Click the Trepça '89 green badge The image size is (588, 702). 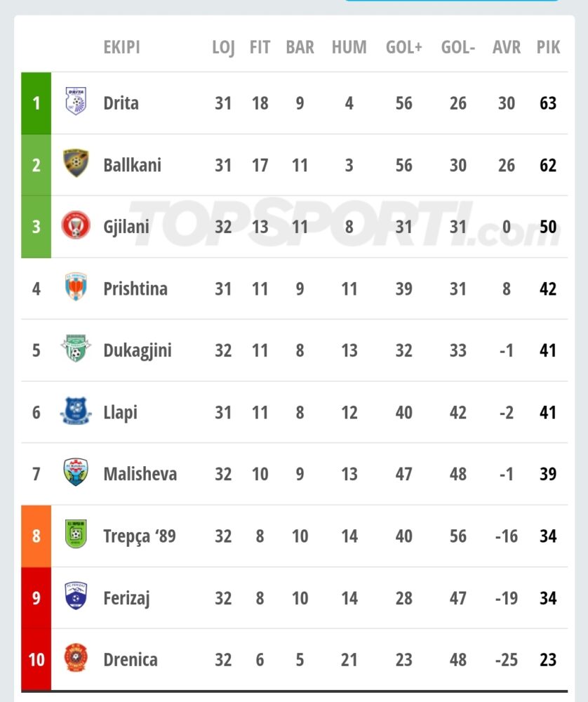click(76, 534)
